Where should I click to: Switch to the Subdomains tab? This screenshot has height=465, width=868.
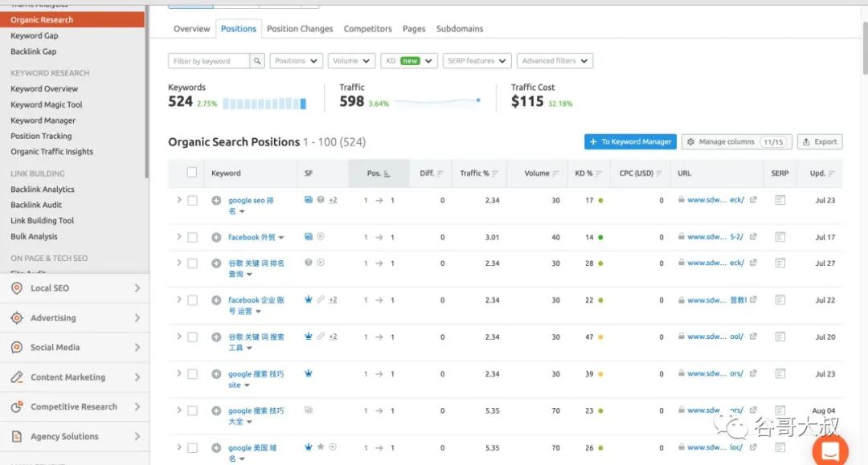point(460,29)
